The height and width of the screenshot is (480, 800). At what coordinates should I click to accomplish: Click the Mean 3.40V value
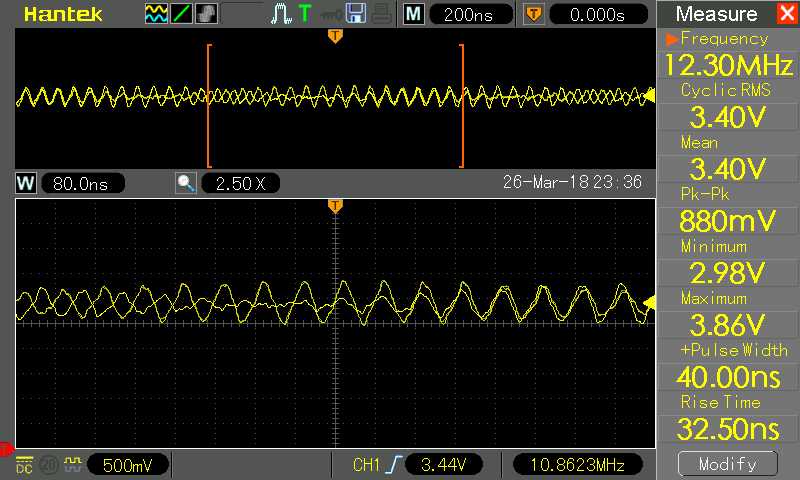coord(728,169)
